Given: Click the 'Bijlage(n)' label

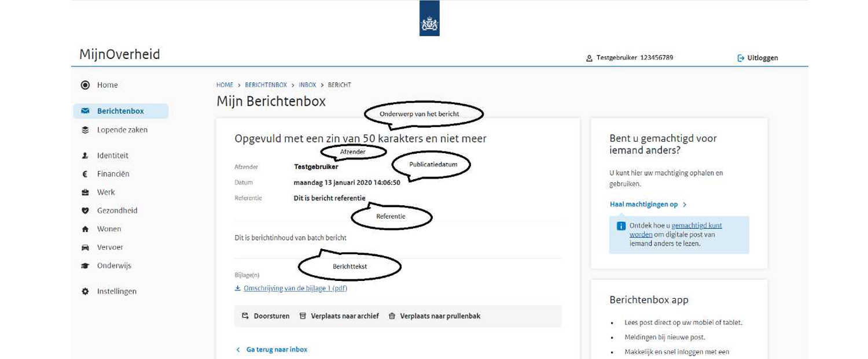Looking at the screenshot, I should click(x=247, y=276).
